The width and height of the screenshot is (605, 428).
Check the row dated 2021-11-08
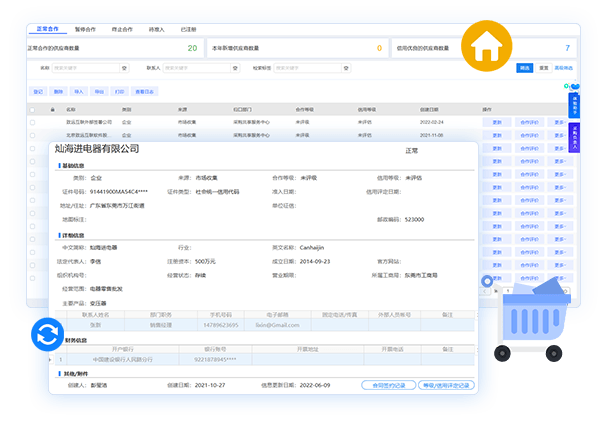32,135
